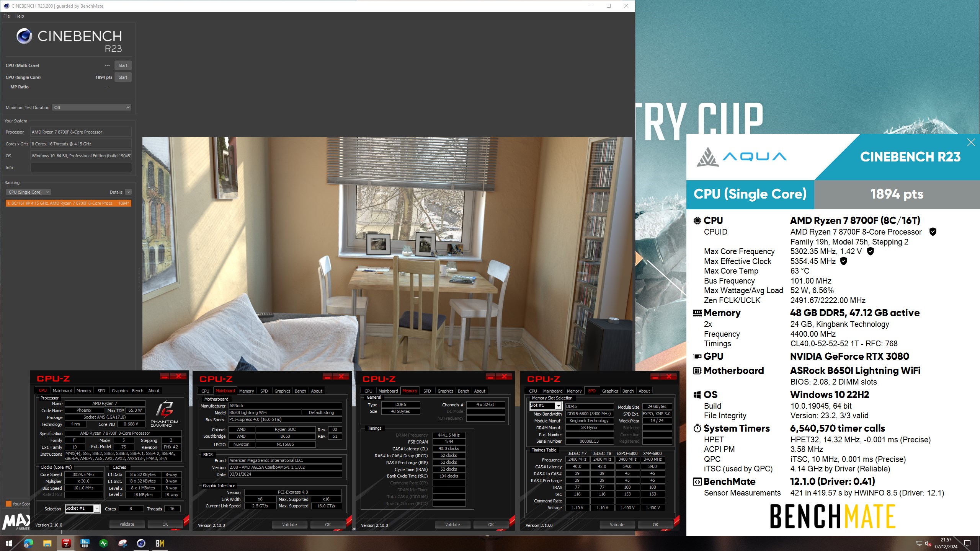Switch to CPU tab in the Mainboard CPU-Z window
The width and height of the screenshot is (980, 551).
(206, 391)
